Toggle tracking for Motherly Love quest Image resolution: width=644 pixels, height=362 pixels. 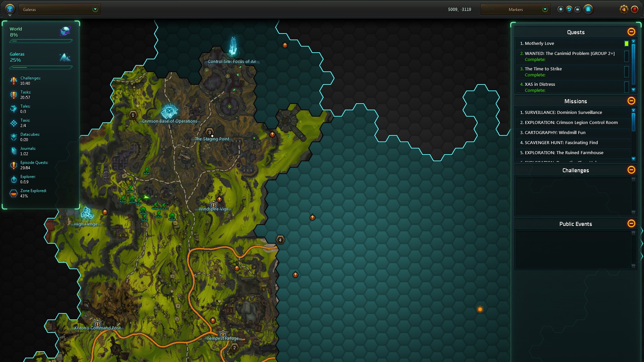pyautogui.click(x=626, y=44)
